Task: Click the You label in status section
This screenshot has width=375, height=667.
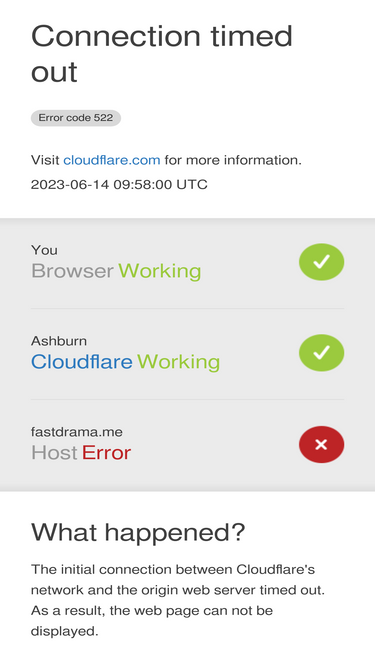Action: click(x=44, y=250)
